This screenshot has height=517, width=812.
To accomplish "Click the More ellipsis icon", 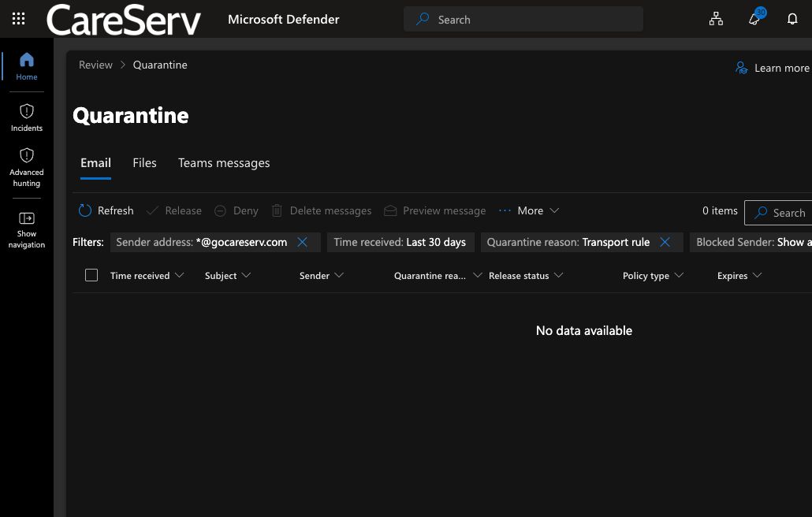I will (505, 210).
